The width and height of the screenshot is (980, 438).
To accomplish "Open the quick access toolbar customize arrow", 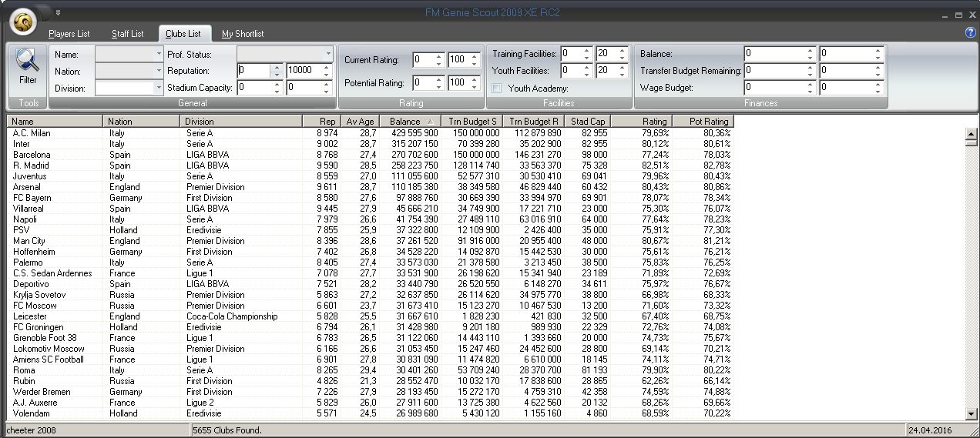I will coord(59,12).
